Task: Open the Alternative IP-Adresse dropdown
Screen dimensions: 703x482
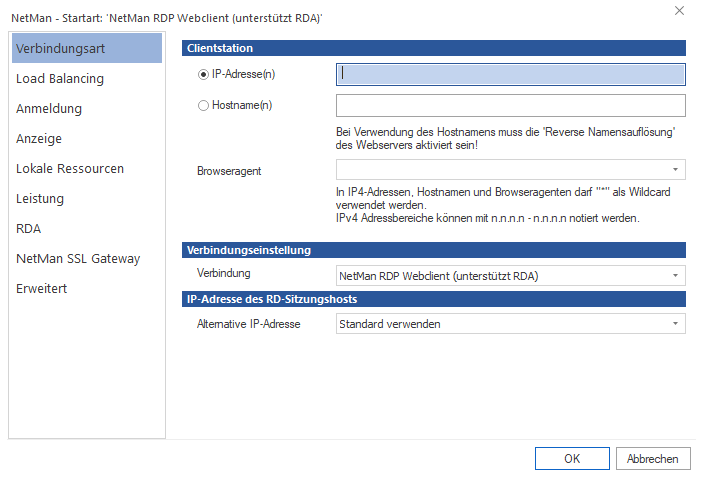Action: click(x=510, y=324)
